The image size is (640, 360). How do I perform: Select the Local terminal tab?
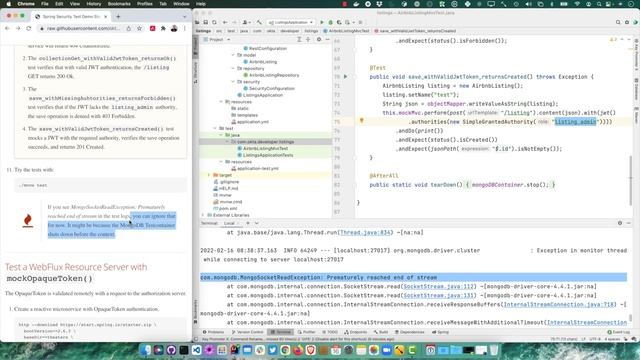229,223
